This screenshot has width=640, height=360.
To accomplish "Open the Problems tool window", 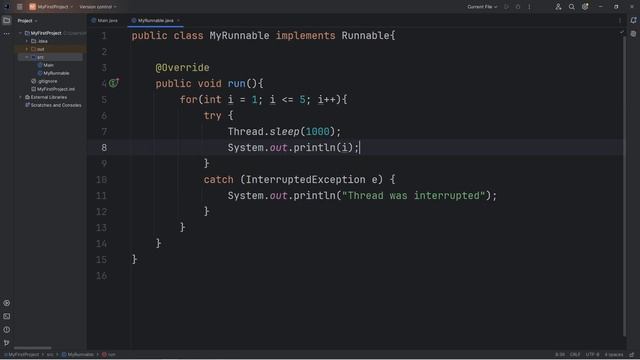I will point(7,329).
